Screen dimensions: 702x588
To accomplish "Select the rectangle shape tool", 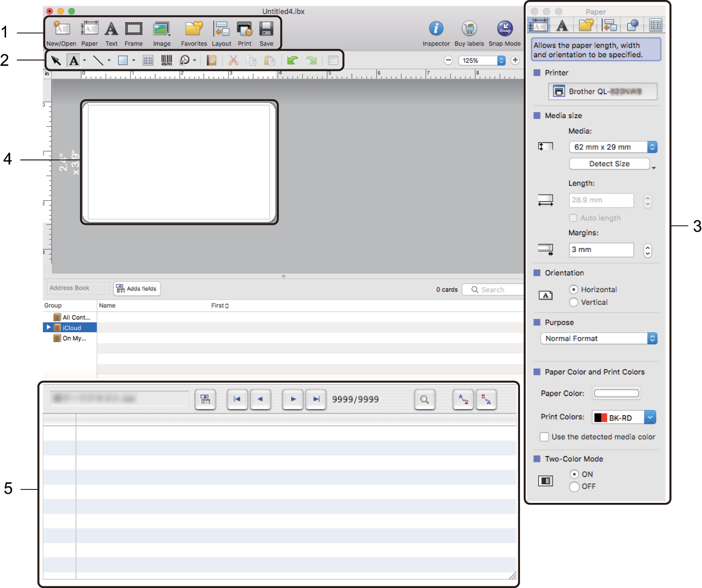I will coord(123,60).
